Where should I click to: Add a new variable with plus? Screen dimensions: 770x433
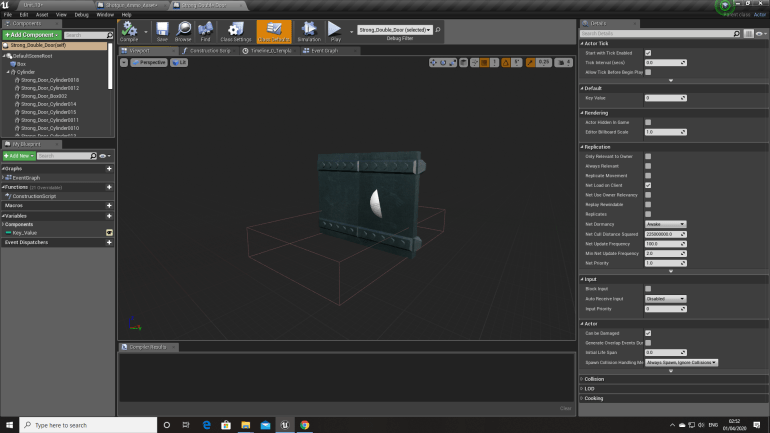click(109, 216)
